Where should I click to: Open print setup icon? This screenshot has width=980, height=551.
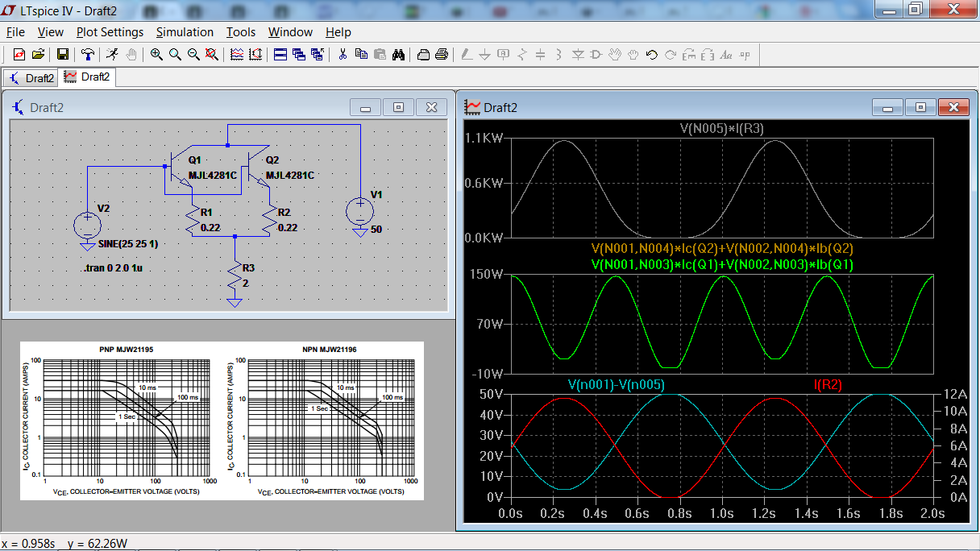[423, 55]
